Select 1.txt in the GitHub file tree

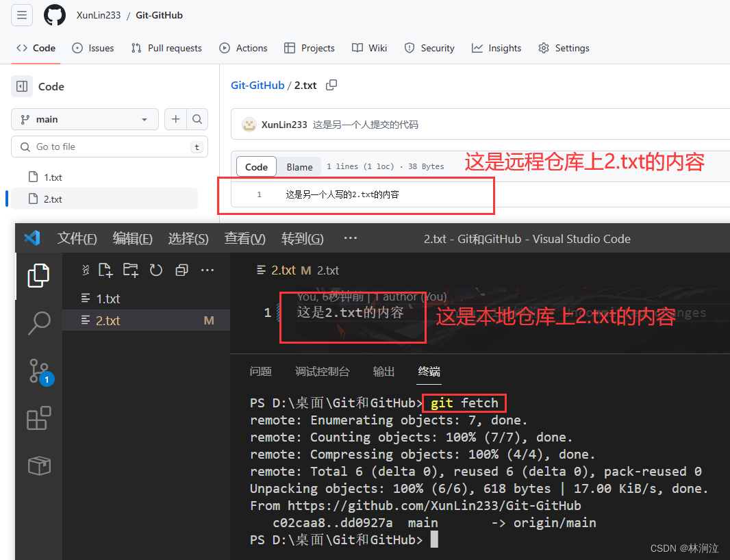(53, 177)
